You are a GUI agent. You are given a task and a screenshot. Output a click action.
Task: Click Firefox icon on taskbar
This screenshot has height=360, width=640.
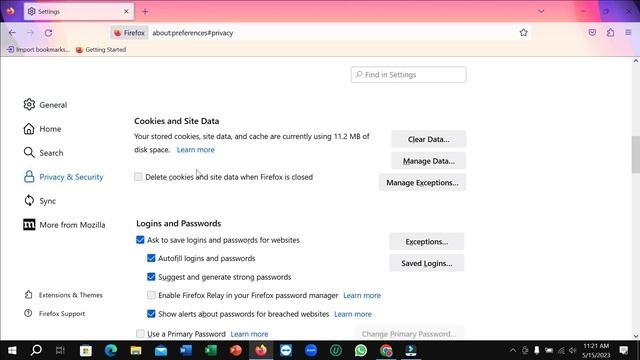[x=261, y=350]
